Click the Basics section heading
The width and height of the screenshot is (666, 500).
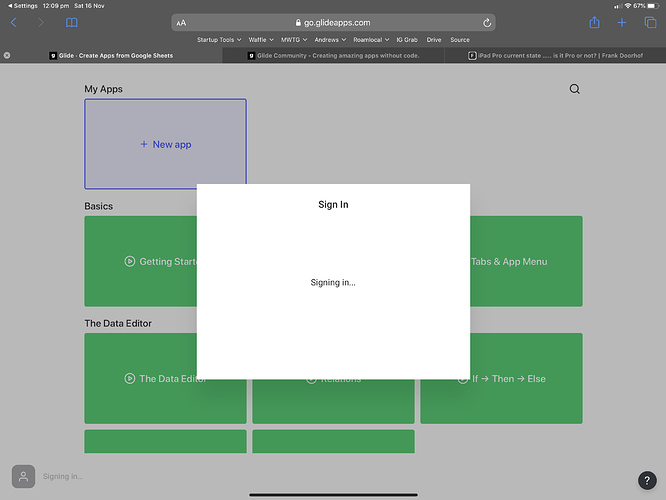[x=99, y=206]
